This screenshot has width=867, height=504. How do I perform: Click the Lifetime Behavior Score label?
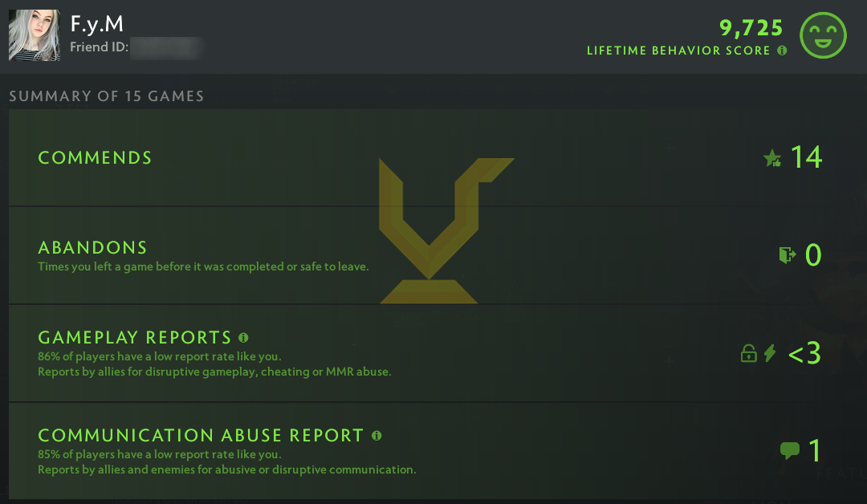[x=679, y=51]
